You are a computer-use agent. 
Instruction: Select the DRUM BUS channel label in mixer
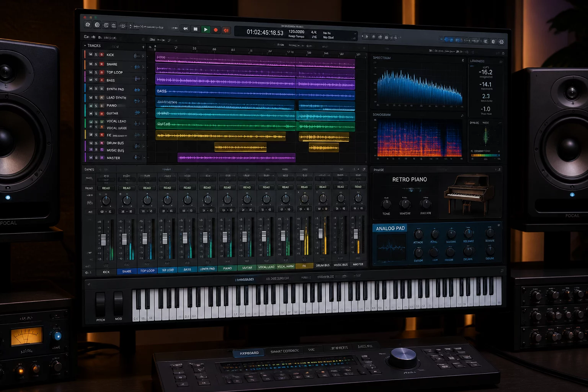coord(323,265)
